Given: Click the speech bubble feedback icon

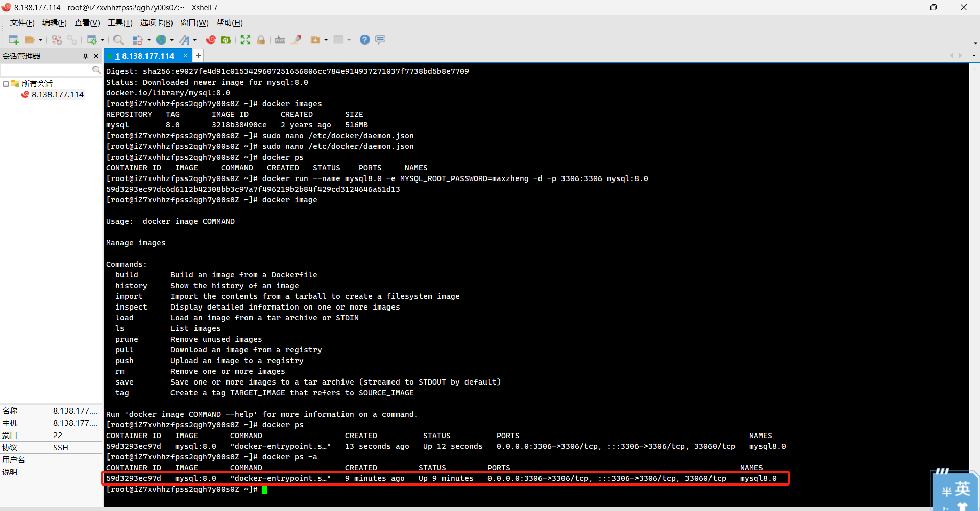Looking at the screenshot, I should (380, 40).
